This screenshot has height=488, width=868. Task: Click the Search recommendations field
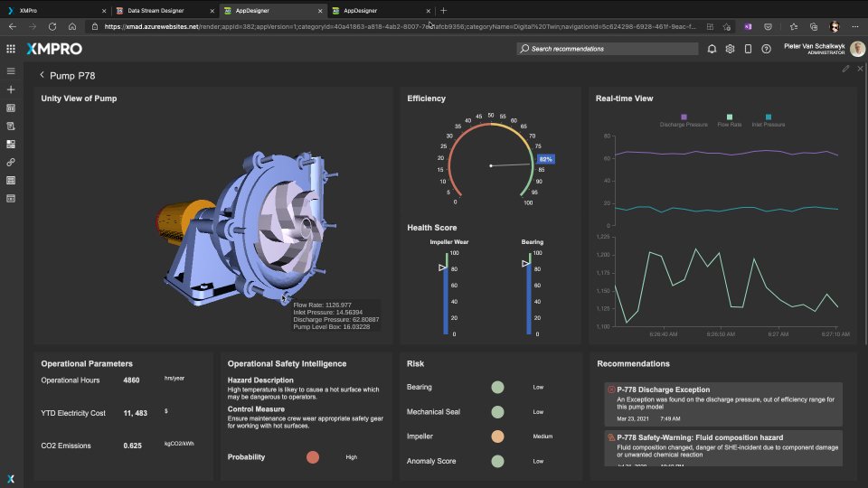[608, 49]
